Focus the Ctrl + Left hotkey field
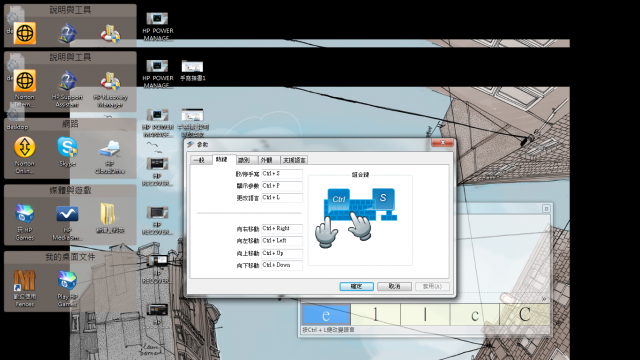Screen dimensions: 640x360 [282, 241]
